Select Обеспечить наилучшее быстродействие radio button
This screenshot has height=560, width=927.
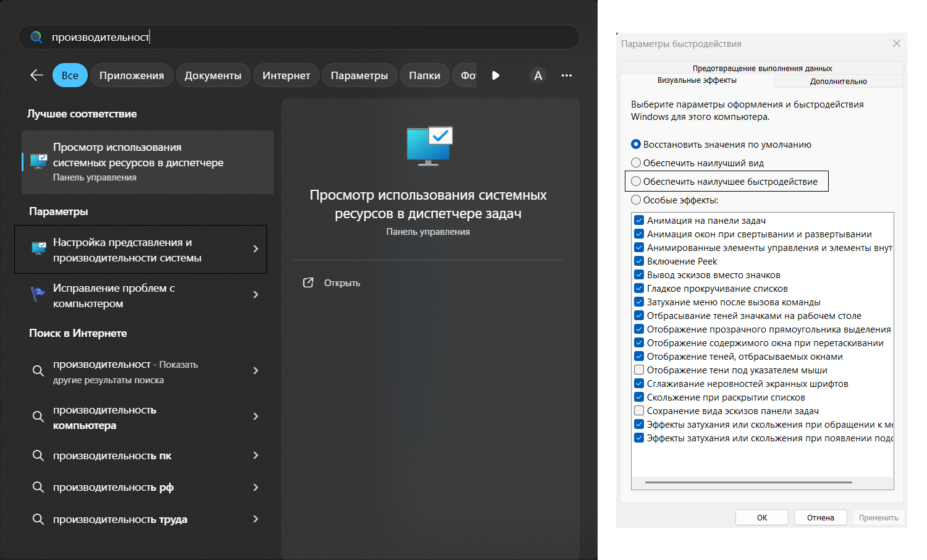tap(636, 181)
